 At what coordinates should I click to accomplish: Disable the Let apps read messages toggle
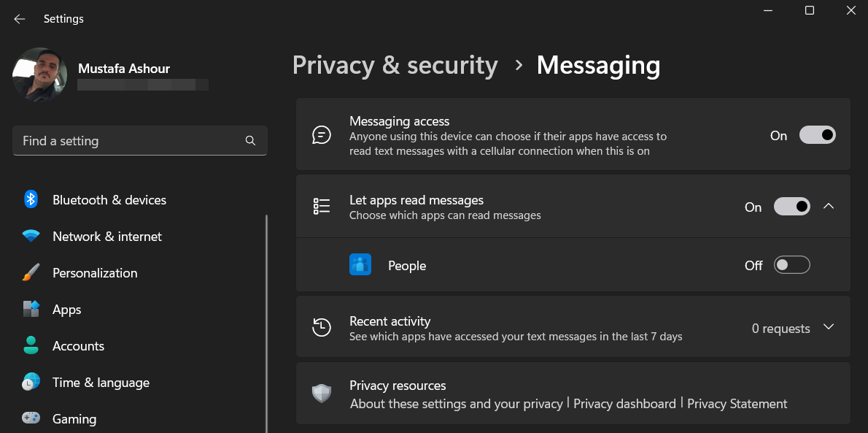(x=791, y=206)
